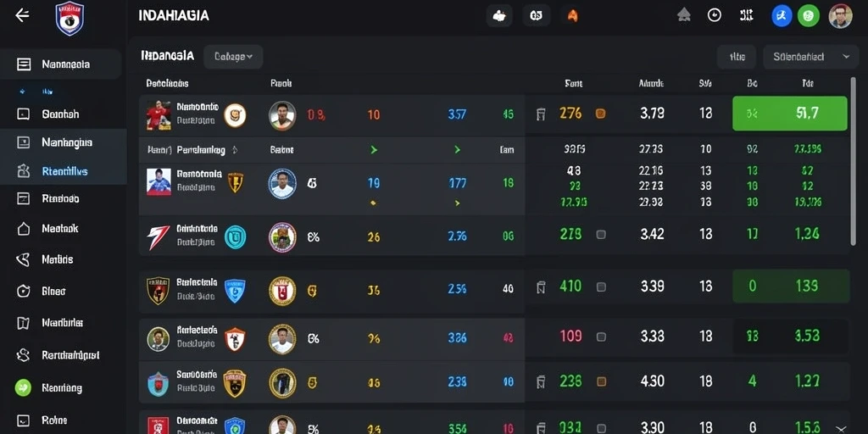Open the user profile avatar
Image resolution: width=868 pixels, height=434 pixels.
(x=840, y=16)
